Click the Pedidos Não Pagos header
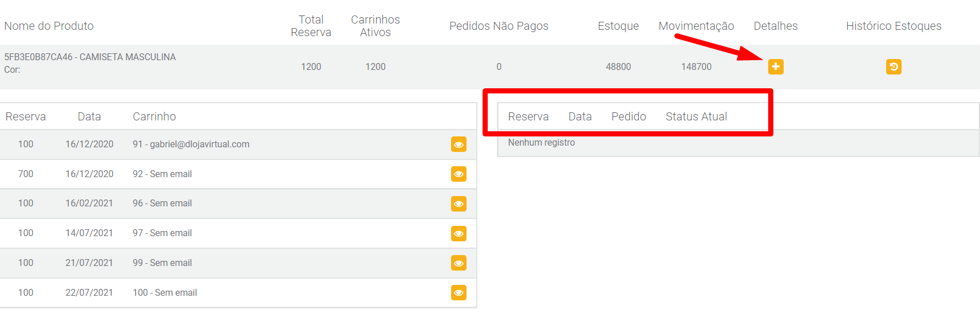The width and height of the screenshot is (980, 321). [499, 26]
